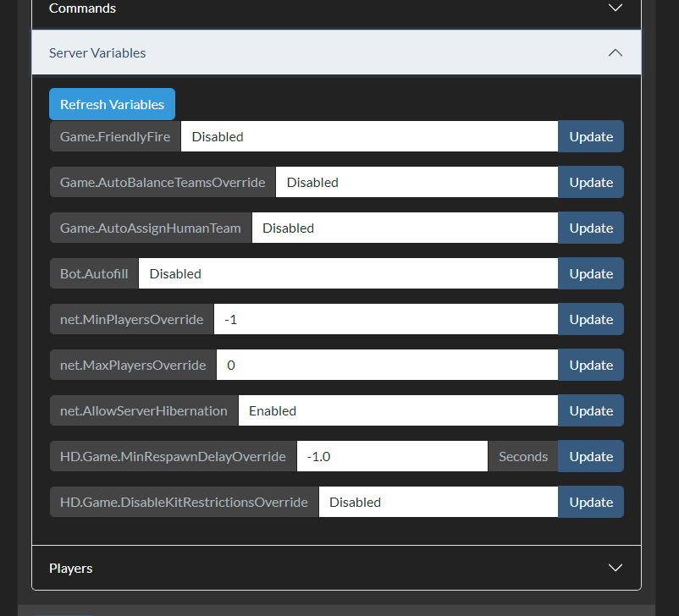Viewport: 679px width, 616px height.
Task: Collapse the Server Variables section
Action: tap(615, 52)
